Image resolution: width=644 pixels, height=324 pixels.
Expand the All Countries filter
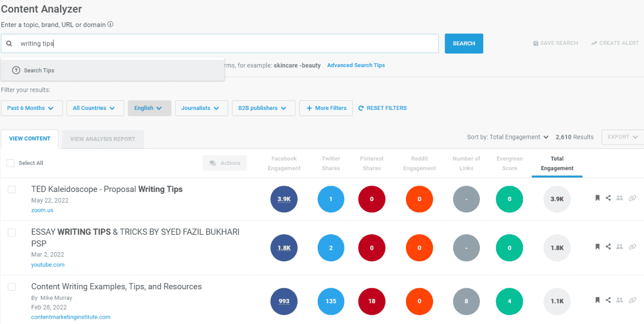point(95,108)
